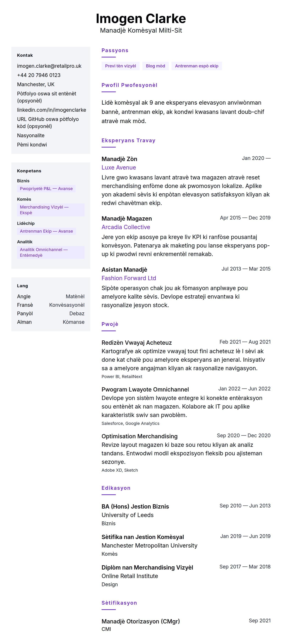The width and height of the screenshot is (282, 644).
Task: Click the Redizèn Vwayaj Acheteuz project title
Action: (x=137, y=343)
